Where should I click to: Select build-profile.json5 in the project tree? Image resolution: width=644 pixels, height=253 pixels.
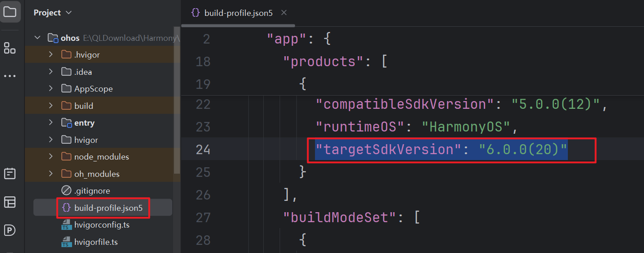point(108,208)
